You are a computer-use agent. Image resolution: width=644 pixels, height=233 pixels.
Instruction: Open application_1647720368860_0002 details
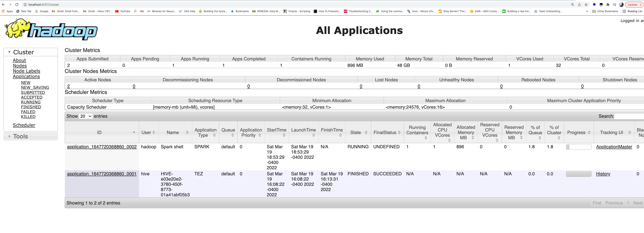102,147
